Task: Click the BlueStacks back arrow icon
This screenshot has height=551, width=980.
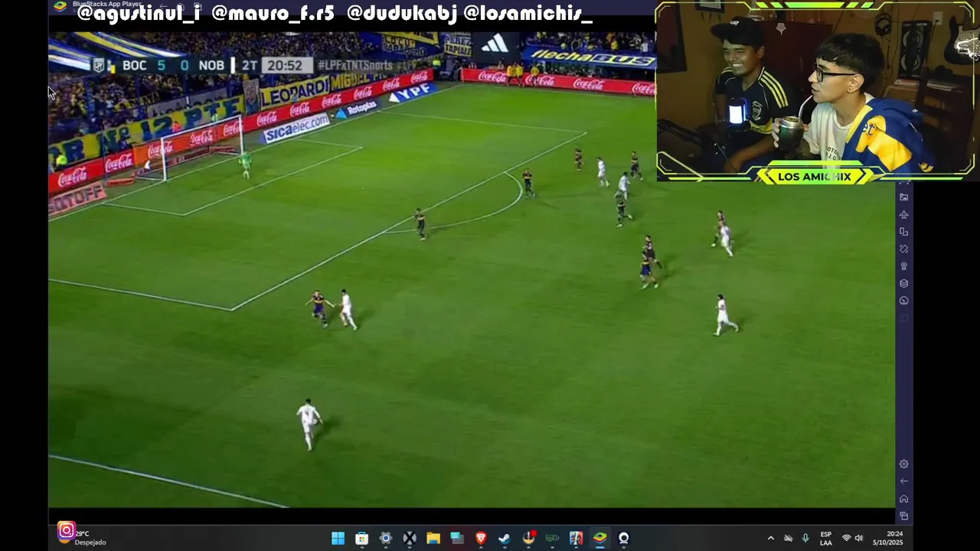Action: [x=903, y=481]
